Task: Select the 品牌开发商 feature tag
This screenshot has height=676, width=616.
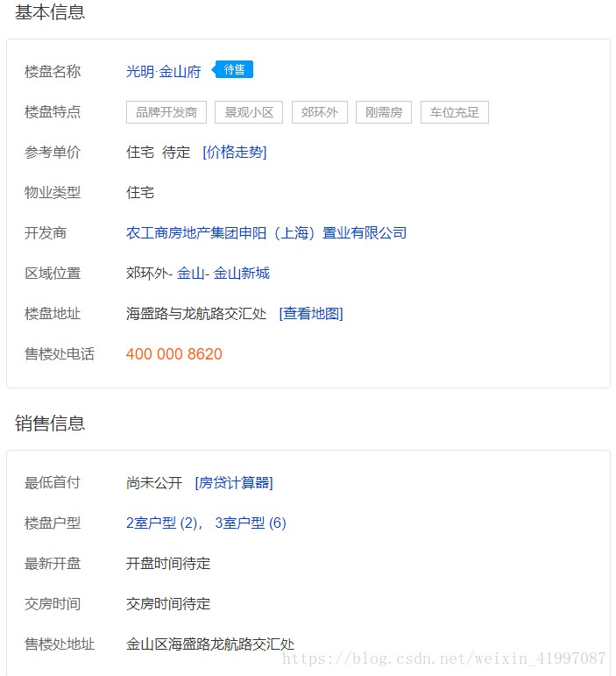Action: click(x=166, y=112)
